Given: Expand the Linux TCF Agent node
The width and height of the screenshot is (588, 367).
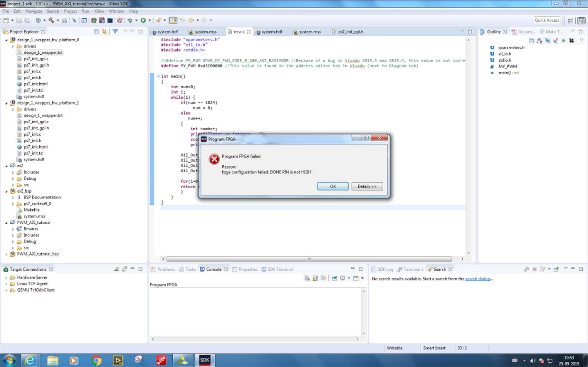Looking at the screenshot, I should click(7, 284).
